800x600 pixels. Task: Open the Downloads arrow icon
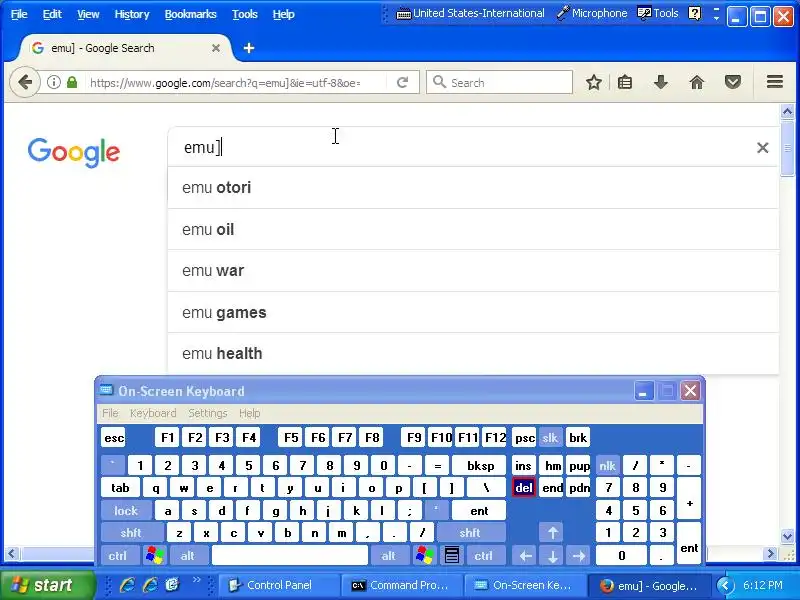coord(661,82)
